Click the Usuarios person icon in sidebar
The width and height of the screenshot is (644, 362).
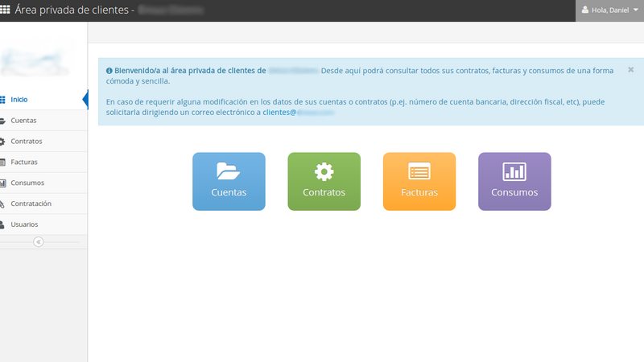pos(2,224)
